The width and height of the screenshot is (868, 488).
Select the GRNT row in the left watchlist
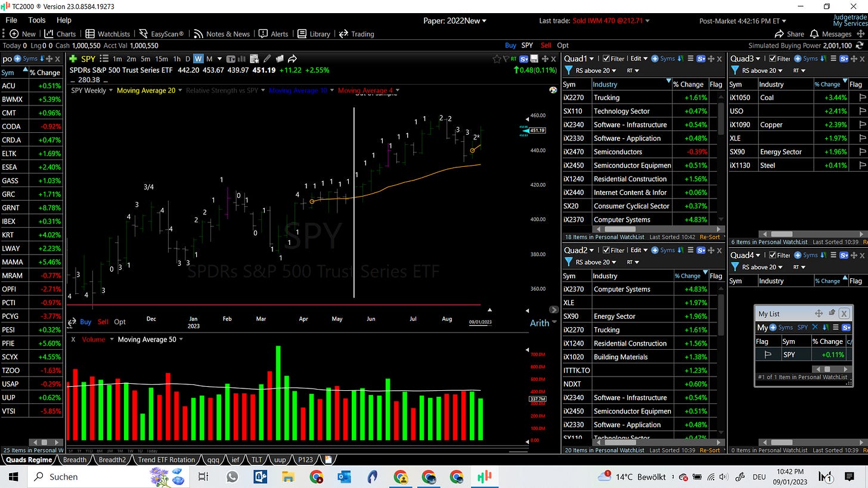coord(31,207)
